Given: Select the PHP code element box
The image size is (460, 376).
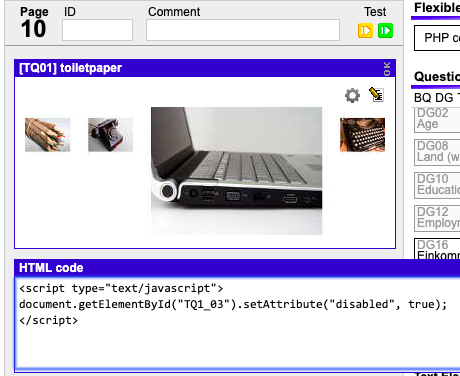Looking at the screenshot, I should 437,38.
